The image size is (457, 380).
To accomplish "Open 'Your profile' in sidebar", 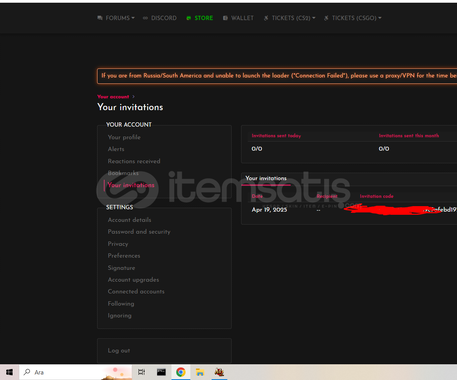I will (124, 137).
